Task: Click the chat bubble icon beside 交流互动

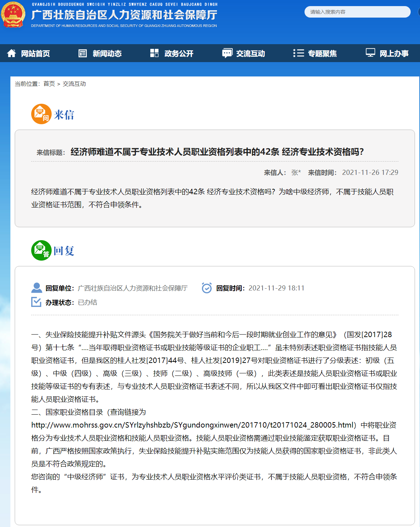Action: coord(227,53)
